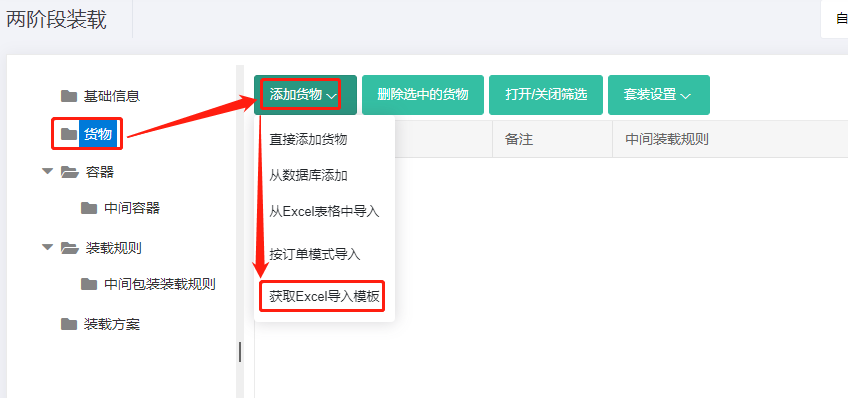Click the folder icon beside 中间容器

point(89,208)
